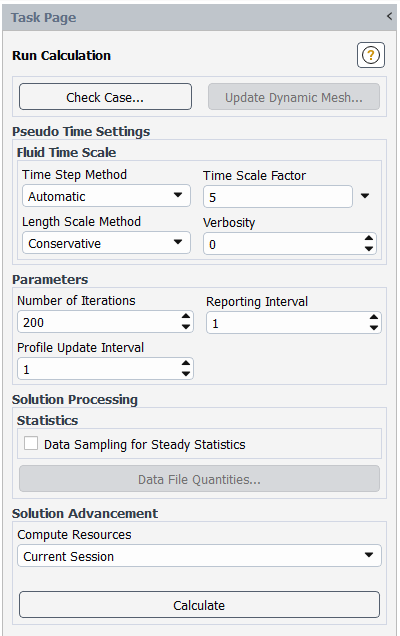Decrease Number of Iterations using down arrow
The width and height of the screenshot is (400, 636).
tap(186, 327)
